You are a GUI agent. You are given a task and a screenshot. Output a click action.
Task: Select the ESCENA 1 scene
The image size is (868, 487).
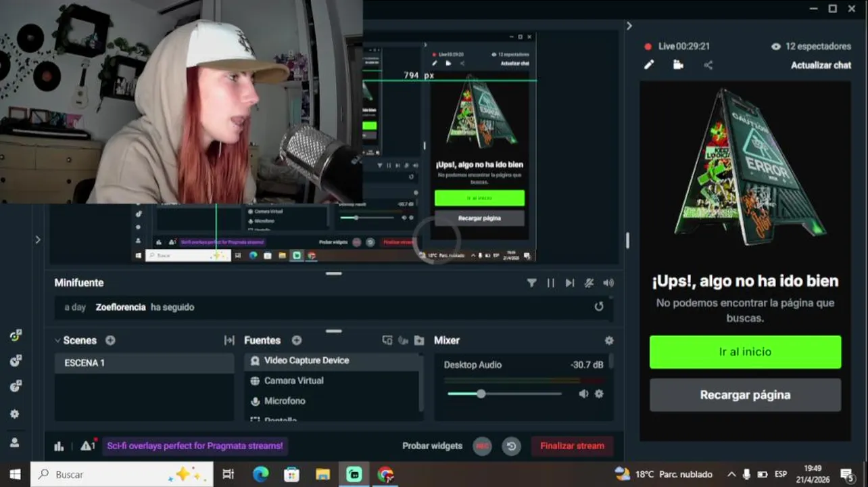pos(144,363)
